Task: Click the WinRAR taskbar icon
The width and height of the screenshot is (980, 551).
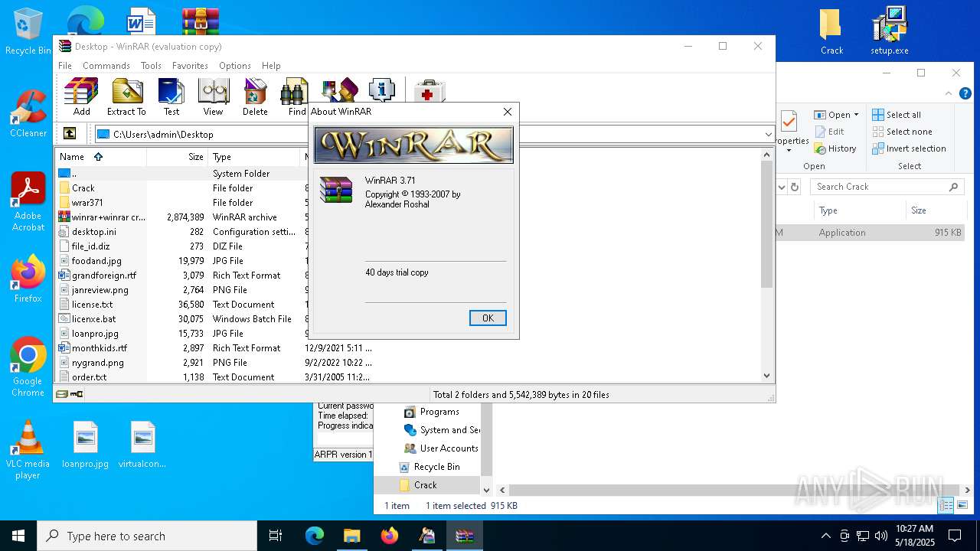Action: click(x=465, y=536)
